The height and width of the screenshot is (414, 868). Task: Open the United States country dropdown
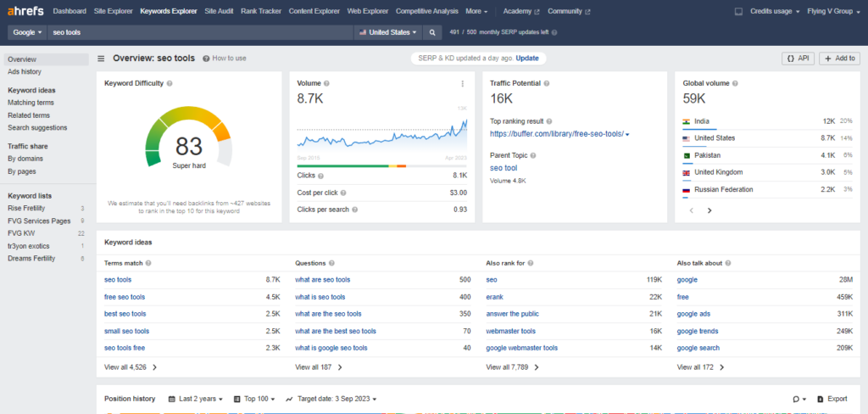388,32
